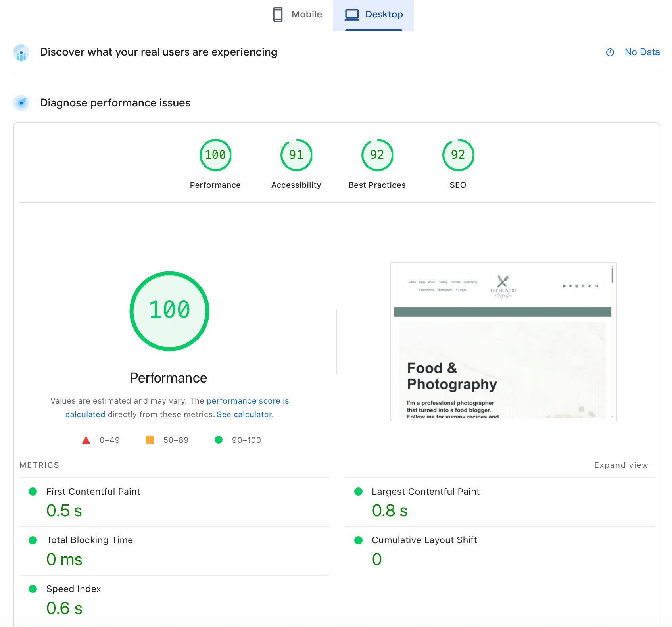The image size is (672, 627).
Task: Click the Diagnose performance issues compass icon
Action: pyautogui.click(x=21, y=103)
